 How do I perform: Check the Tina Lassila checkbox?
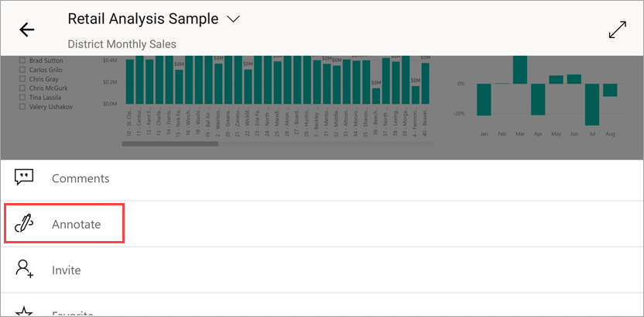(x=23, y=98)
